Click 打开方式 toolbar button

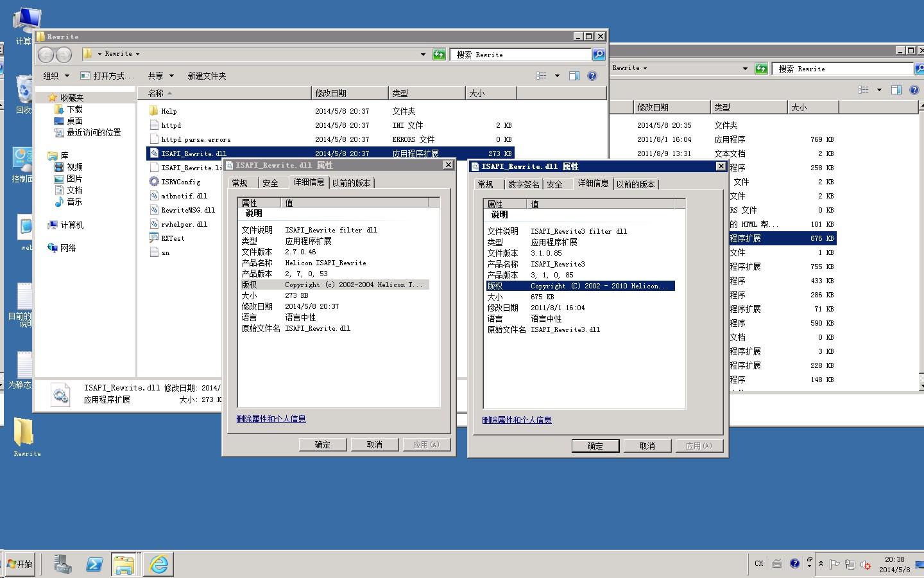point(107,76)
